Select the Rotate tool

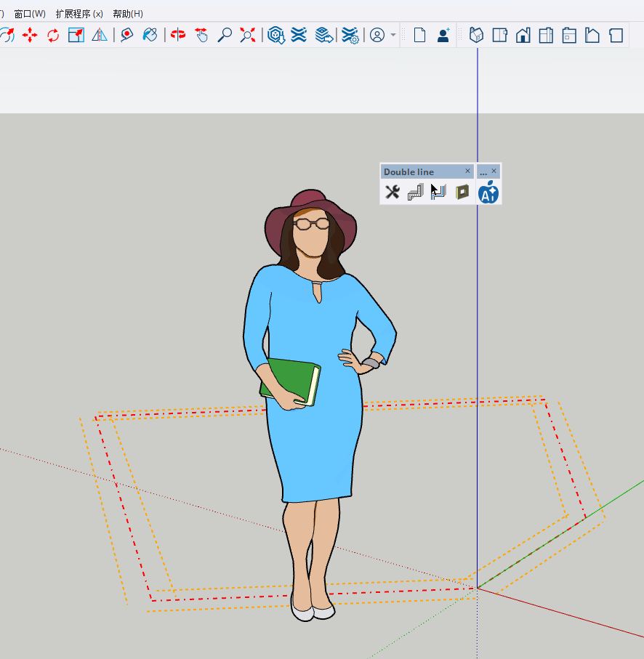[x=53, y=35]
